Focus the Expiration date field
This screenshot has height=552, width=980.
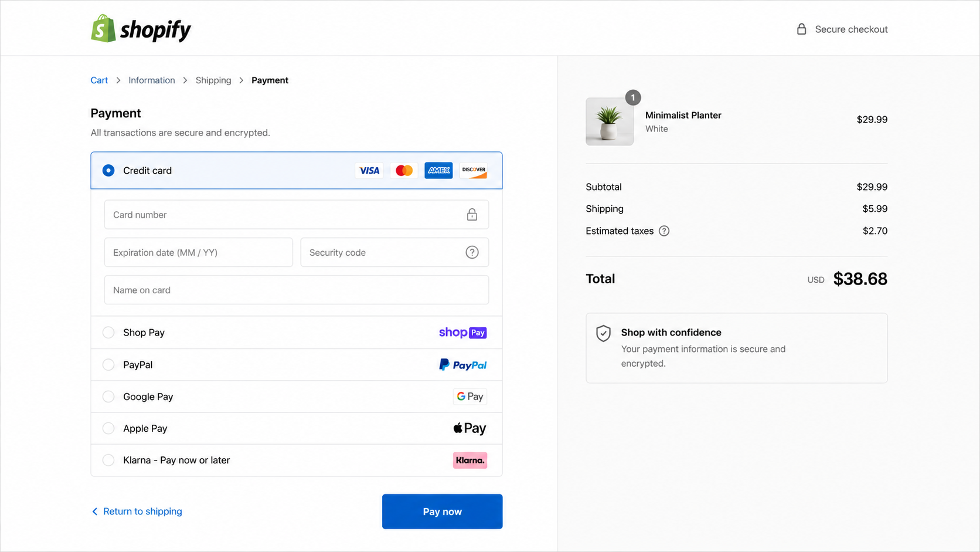(x=199, y=252)
